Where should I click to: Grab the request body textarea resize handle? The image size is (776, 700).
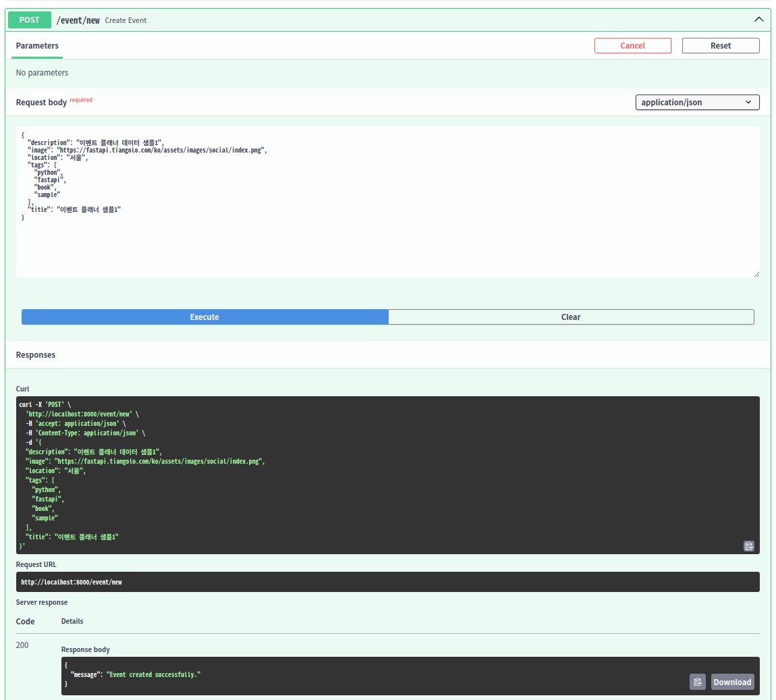coord(756,274)
